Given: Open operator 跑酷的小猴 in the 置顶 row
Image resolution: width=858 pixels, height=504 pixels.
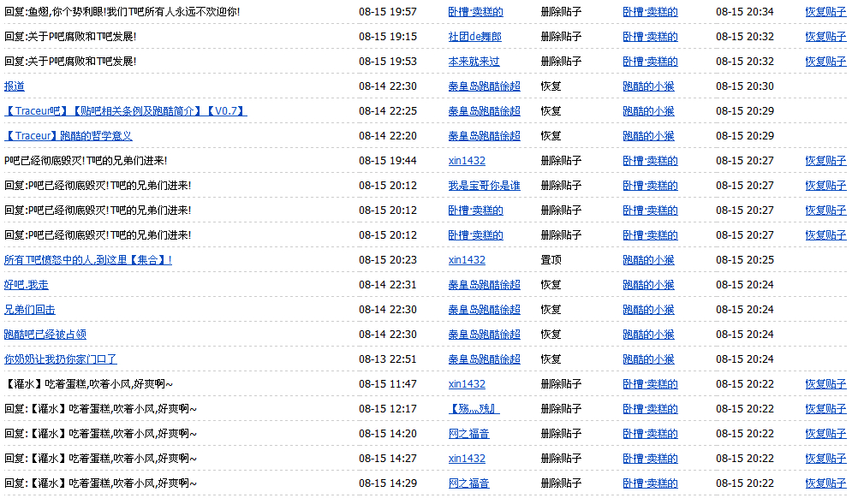Looking at the screenshot, I should tap(648, 260).
